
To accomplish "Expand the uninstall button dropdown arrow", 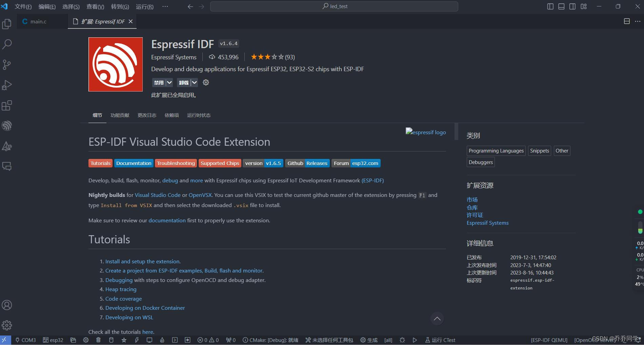I will pos(194,82).
